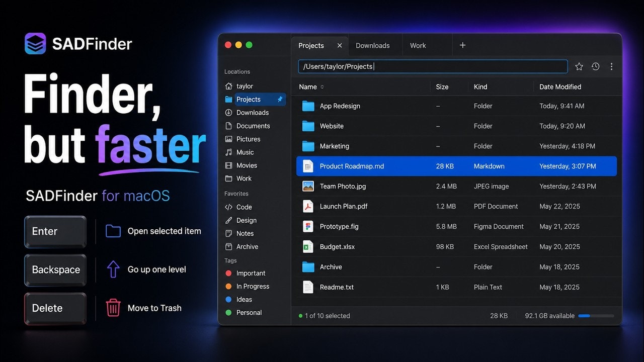The height and width of the screenshot is (362, 644).
Task: Select the App Redesign folder
Action: coord(456,106)
